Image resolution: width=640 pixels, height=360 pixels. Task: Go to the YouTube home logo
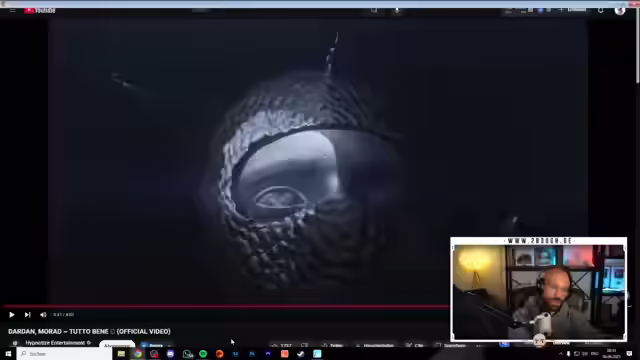(x=40, y=10)
